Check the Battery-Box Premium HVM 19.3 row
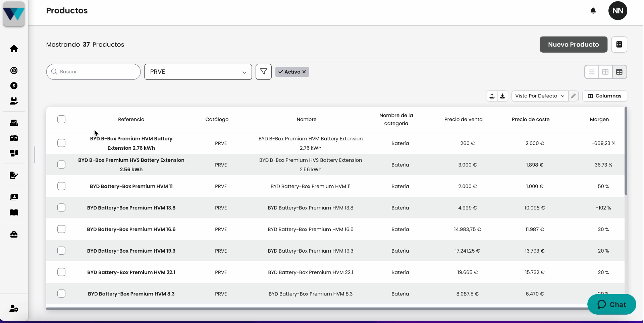Viewport: 644px width, 323px height. coord(61,251)
